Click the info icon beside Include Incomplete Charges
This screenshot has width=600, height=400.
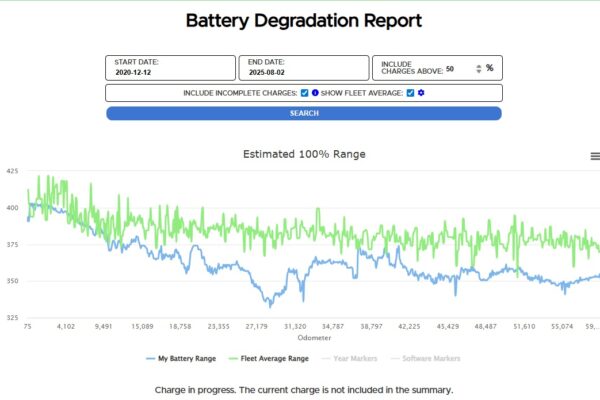point(315,93)
